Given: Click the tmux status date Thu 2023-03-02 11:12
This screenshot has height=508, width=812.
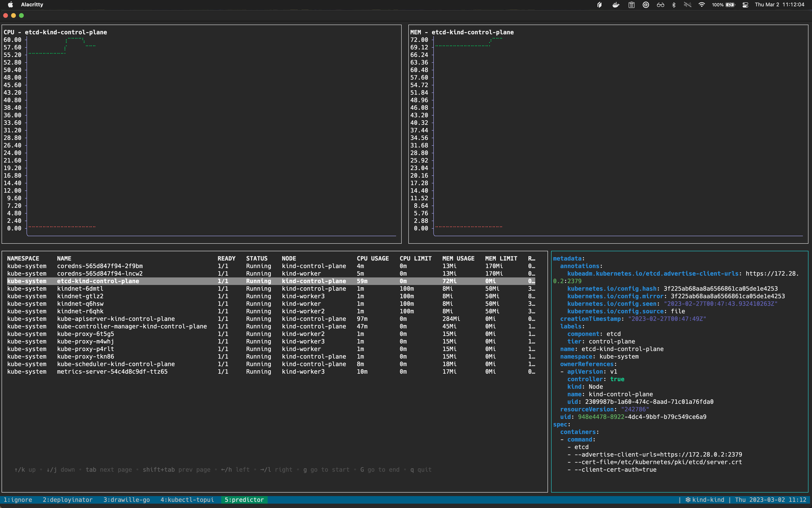Looking at the screenshot, I should click(771, 500).
